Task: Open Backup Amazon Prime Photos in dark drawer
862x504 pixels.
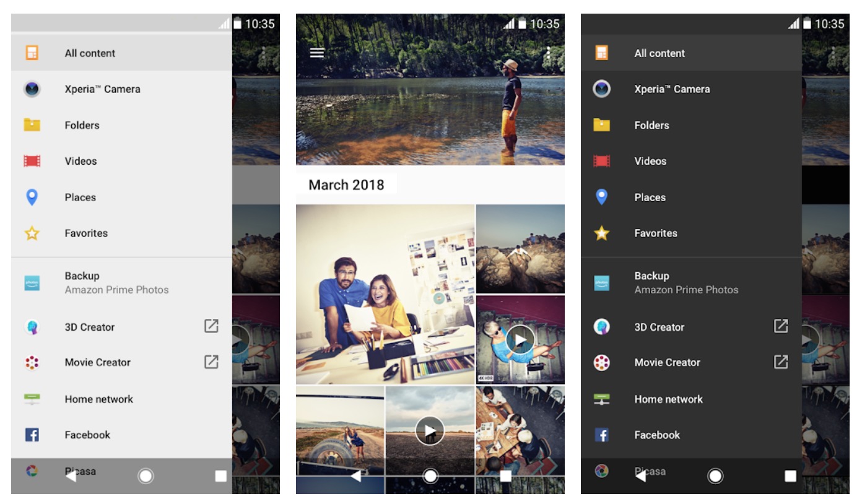Action: tap(686, 282)
